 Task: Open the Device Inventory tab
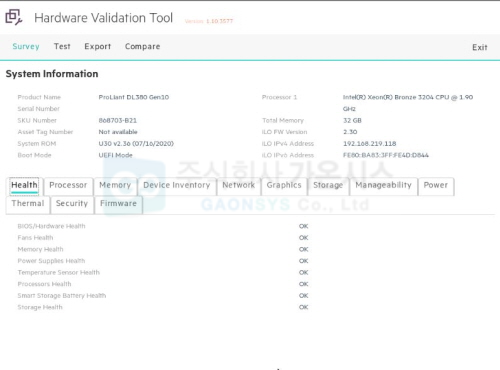[x=177, y=186]
